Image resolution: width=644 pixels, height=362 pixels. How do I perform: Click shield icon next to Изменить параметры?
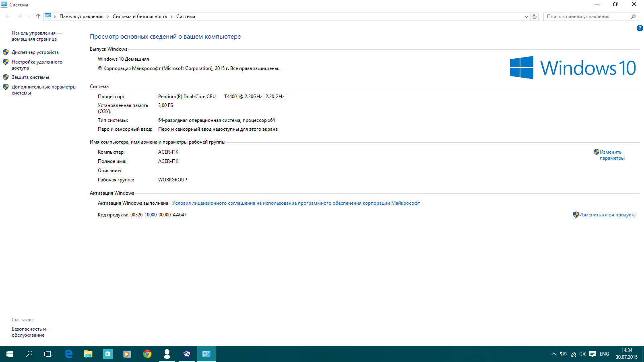(597, 152)
